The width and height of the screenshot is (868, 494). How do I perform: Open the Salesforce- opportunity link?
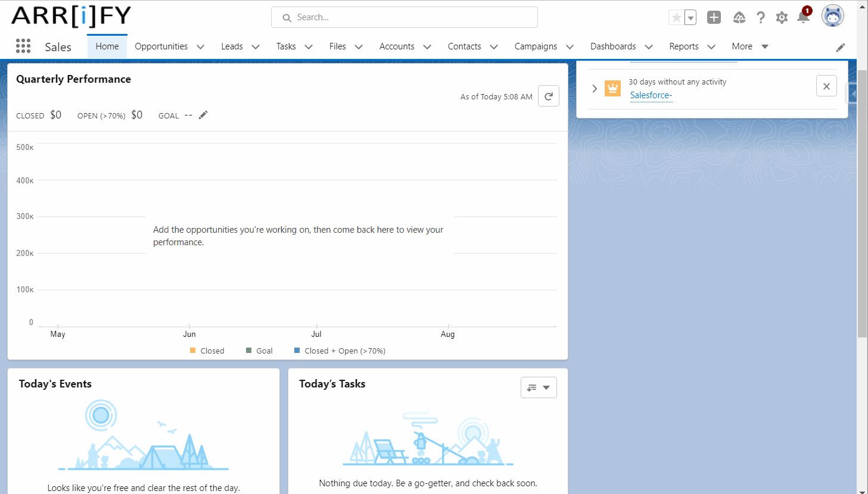651,95
